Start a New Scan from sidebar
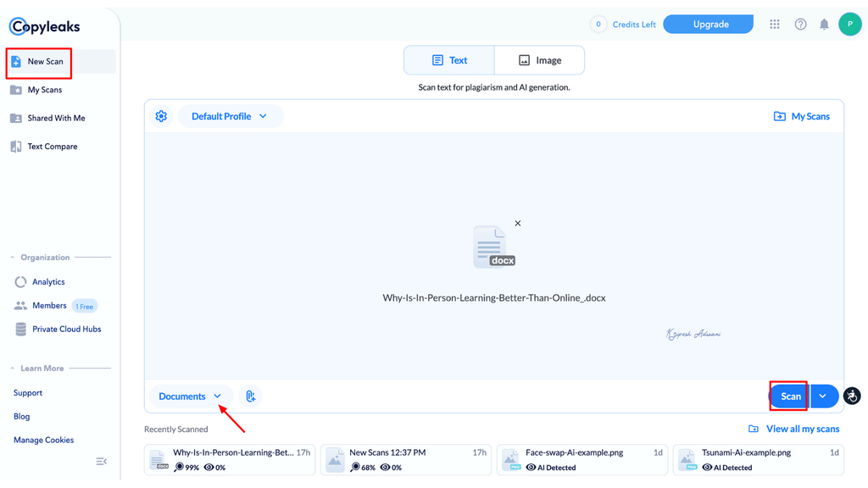This screenshot has width=868, height=488. click(x=60, y=61)
